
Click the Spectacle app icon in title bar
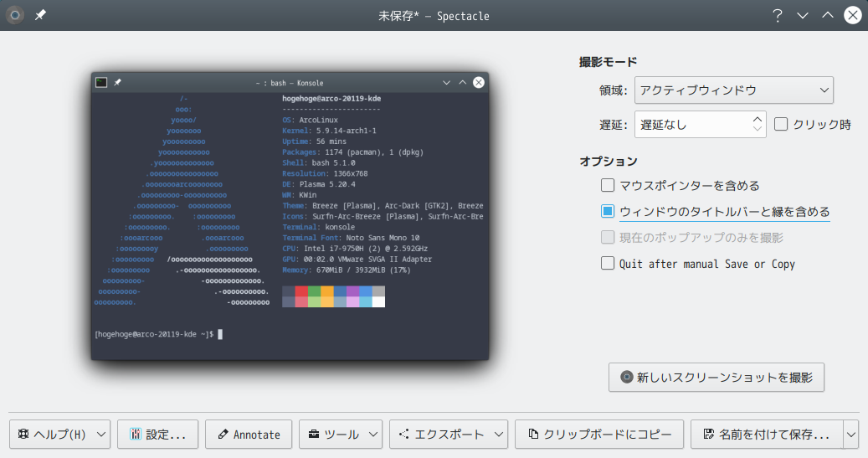click(15, 15)
